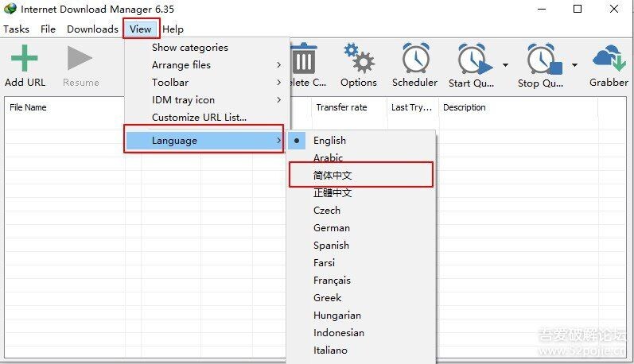This screenshot has height=364, width=634.
Task: Open the Scheduler clock icon
Action: pyautogui.click(x=414, y=60)
